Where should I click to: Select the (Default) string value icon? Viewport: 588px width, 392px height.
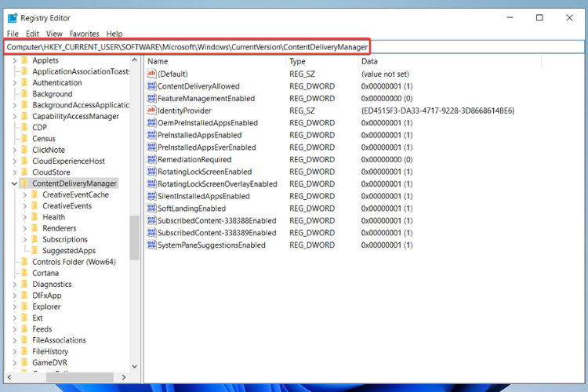(x=151, y=74)
